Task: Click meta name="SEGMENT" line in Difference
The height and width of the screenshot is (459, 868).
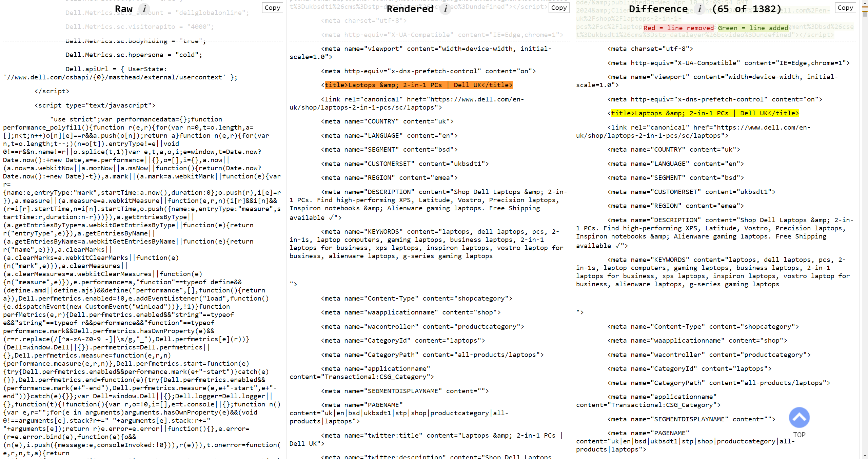Action: tap(676, 177)
